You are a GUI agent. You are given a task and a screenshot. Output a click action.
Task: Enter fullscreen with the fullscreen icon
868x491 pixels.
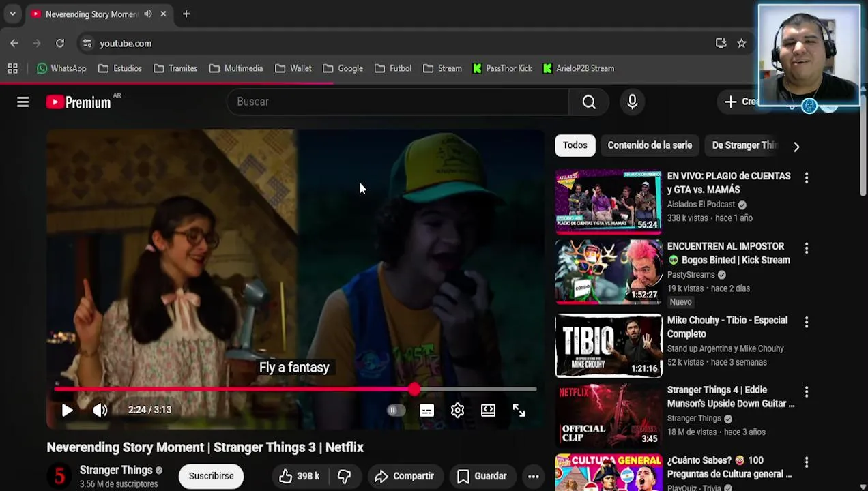(x=519, y=411)
